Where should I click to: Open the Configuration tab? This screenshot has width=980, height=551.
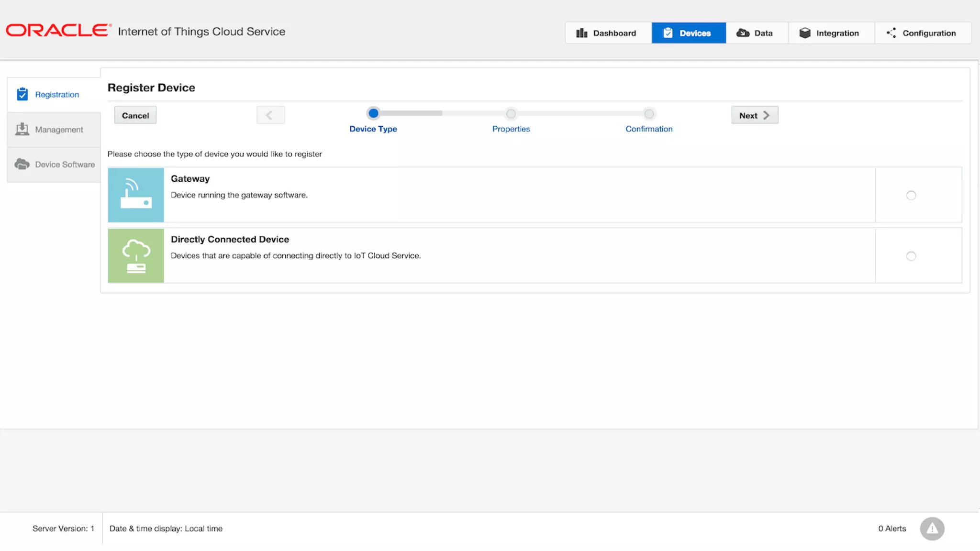923,33
